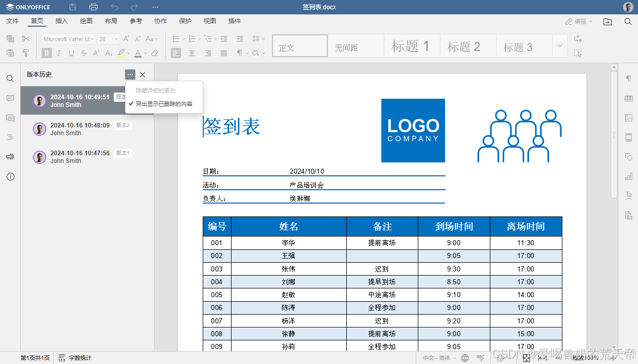This screenshot has height=364, width=638.
Task: Toggle Strikethrough formatting
Action: pos(84,52)
